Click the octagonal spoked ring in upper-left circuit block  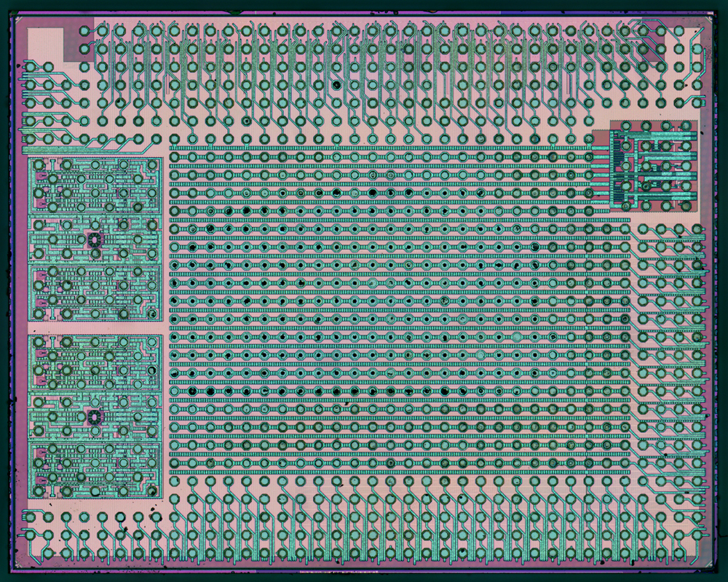(95, 239)
